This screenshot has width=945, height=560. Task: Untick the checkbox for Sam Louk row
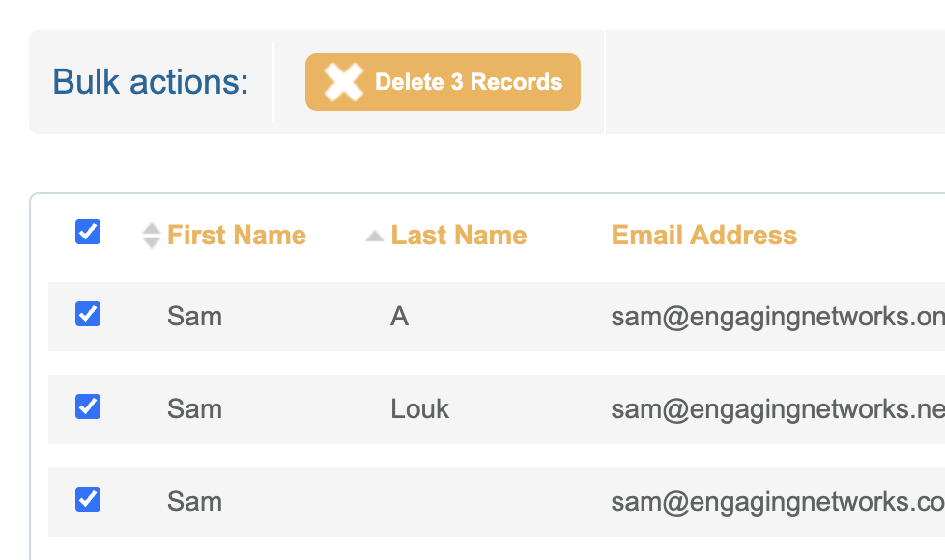click(x=88, y=406)
